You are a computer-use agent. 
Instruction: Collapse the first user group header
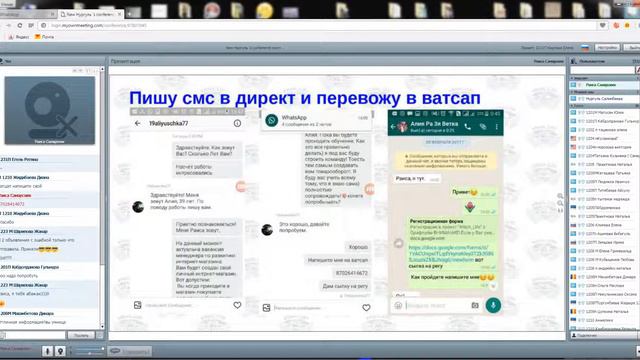(605, 78)
